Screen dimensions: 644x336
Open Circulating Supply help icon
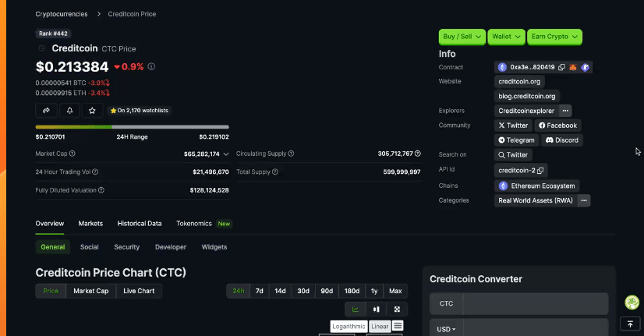[291, 154]
